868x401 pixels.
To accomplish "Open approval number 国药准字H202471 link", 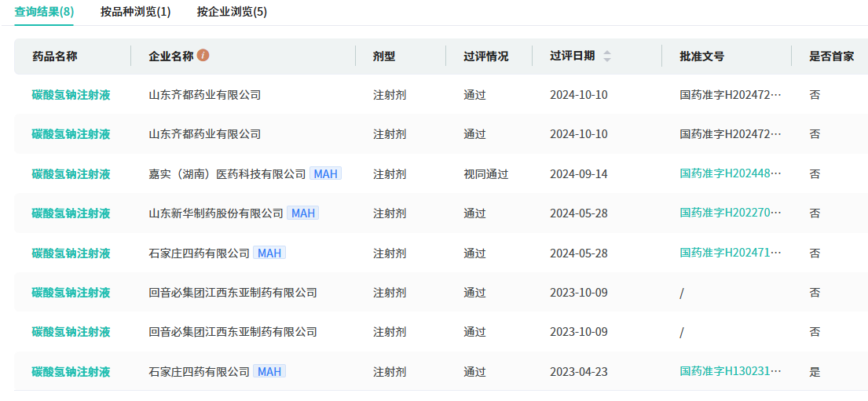I will click(731, 253).
